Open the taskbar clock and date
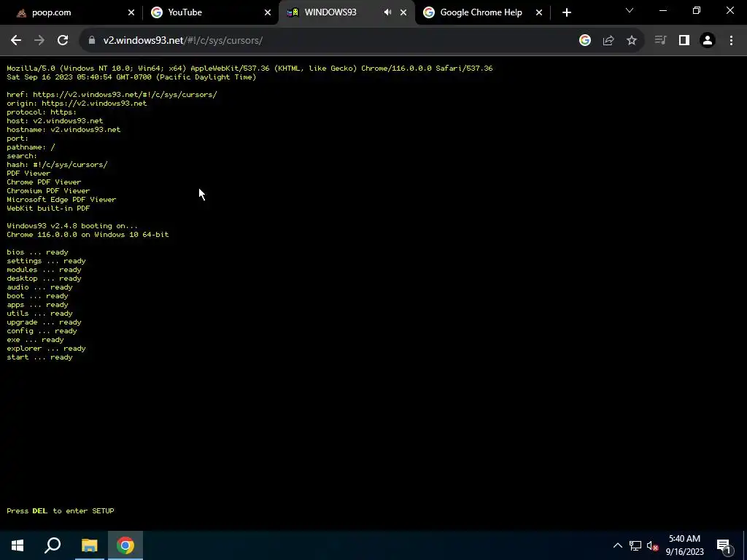The image size is (747, 560). click(x=684, y=545)
